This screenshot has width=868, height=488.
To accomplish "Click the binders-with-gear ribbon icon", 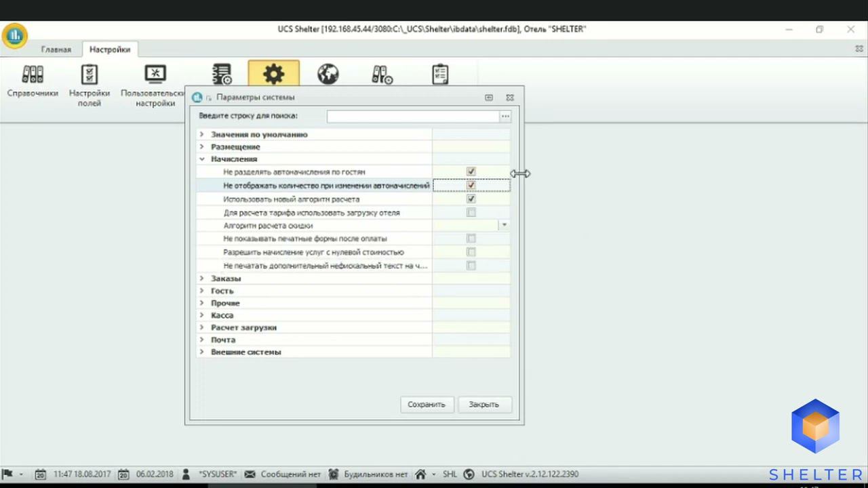I will coord(382,75).
